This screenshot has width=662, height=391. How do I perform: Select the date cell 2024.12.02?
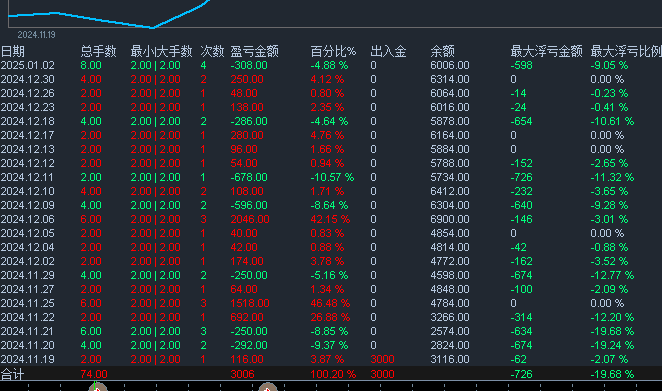tap(28, 261)
